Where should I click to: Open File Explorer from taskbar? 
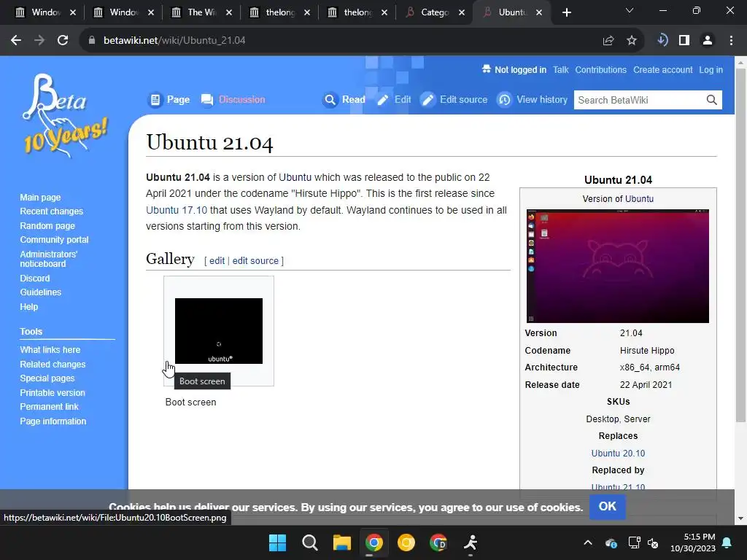(x=341, y=542)
